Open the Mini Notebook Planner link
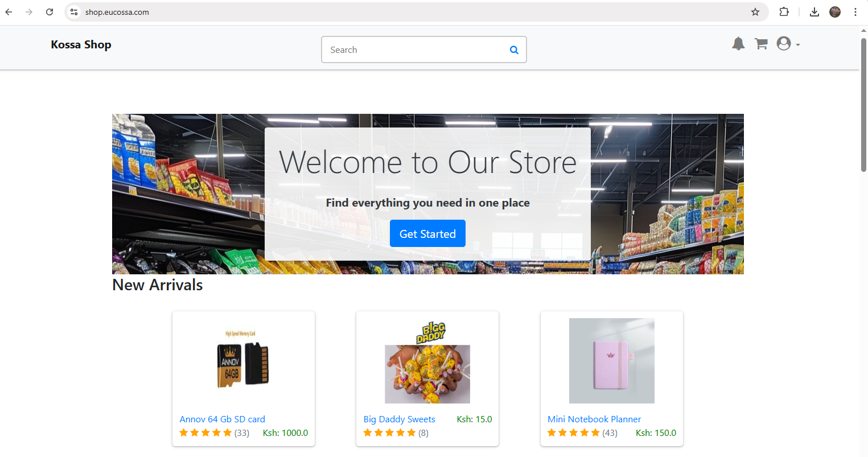The height and width of the screenshot is (457, 868). 594,419
